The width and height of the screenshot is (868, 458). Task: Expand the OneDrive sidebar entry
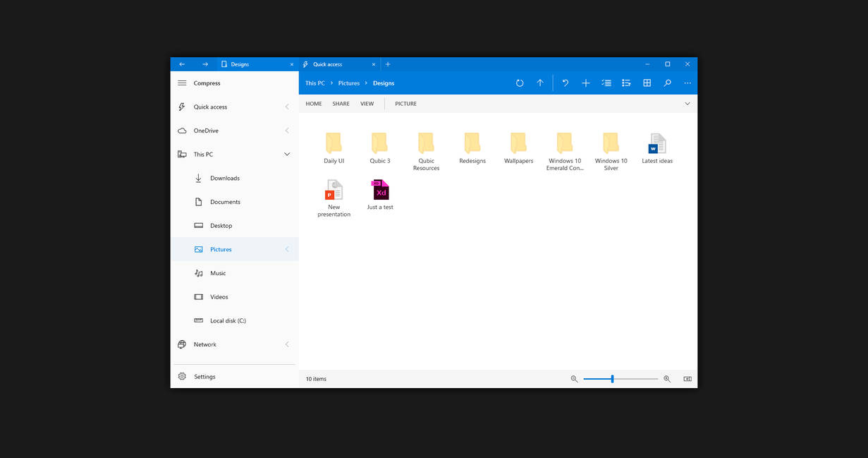[x=287, y=130]
